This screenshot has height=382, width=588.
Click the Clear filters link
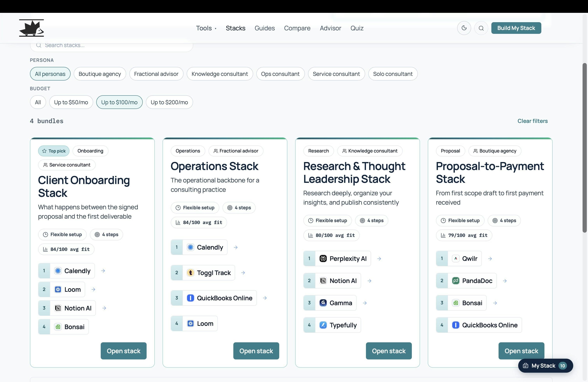(533, 121)
